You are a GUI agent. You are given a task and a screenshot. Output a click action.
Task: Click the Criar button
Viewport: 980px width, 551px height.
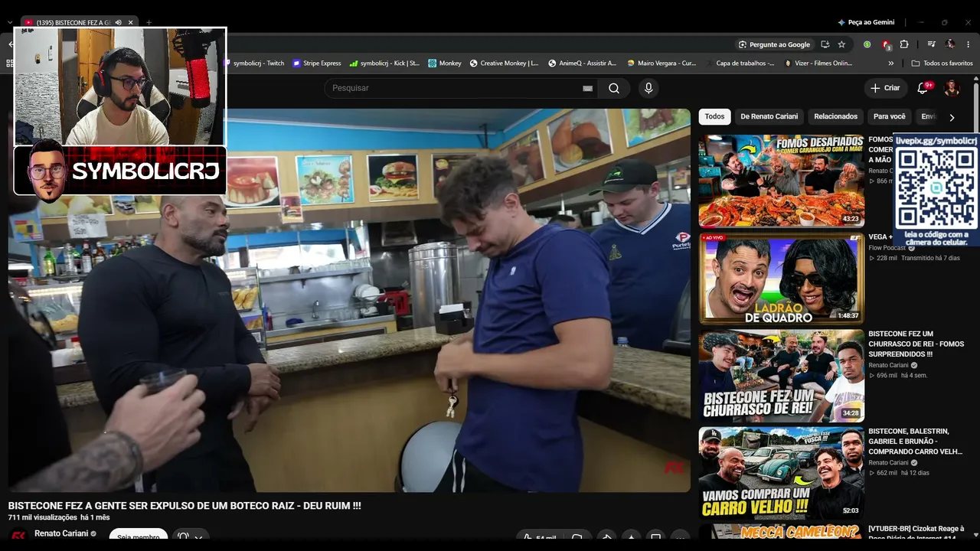coord(885,88)
